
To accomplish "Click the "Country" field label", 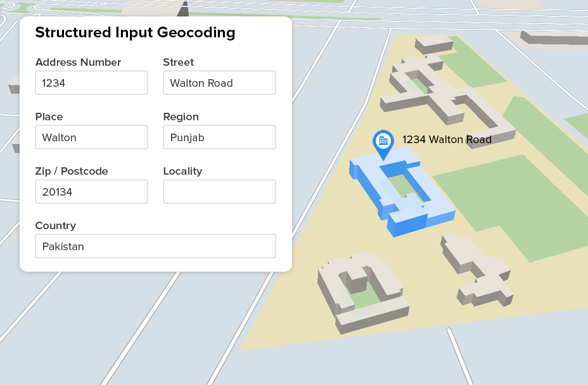I will click(x=55, y=225).
